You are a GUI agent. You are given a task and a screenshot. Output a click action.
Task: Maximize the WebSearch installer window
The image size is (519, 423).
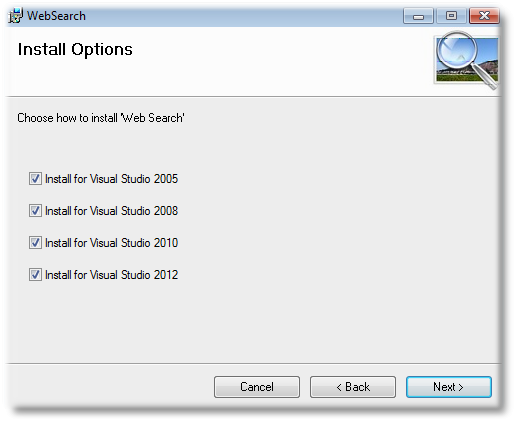coord(451,16)
